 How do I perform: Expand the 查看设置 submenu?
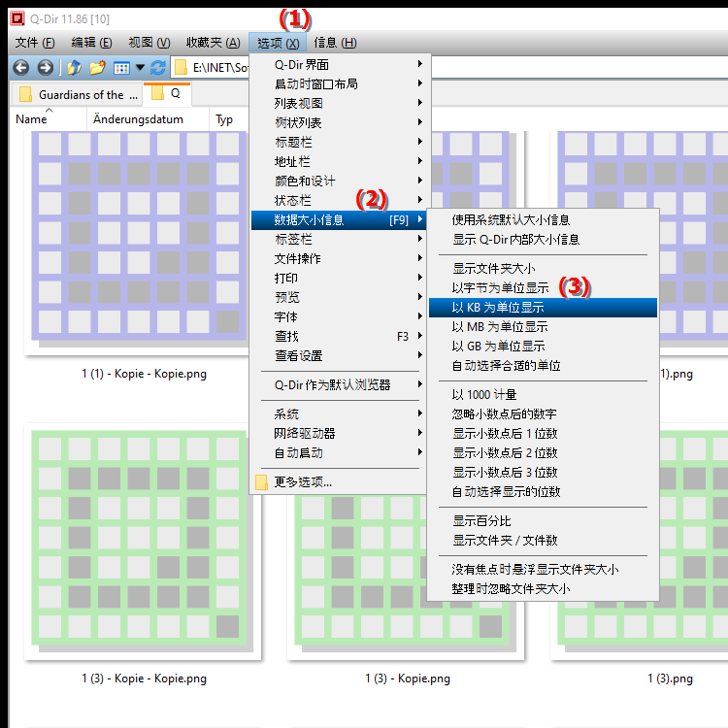(339, 355)
